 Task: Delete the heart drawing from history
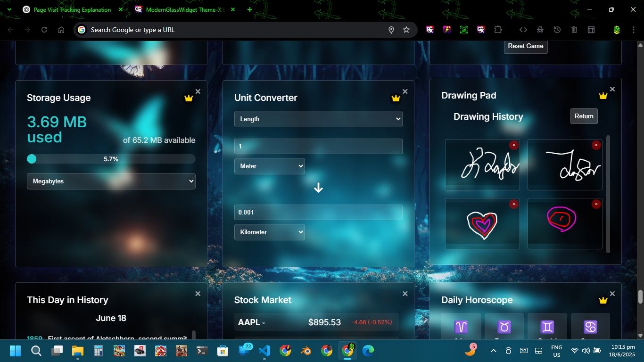tap(514, 204)
